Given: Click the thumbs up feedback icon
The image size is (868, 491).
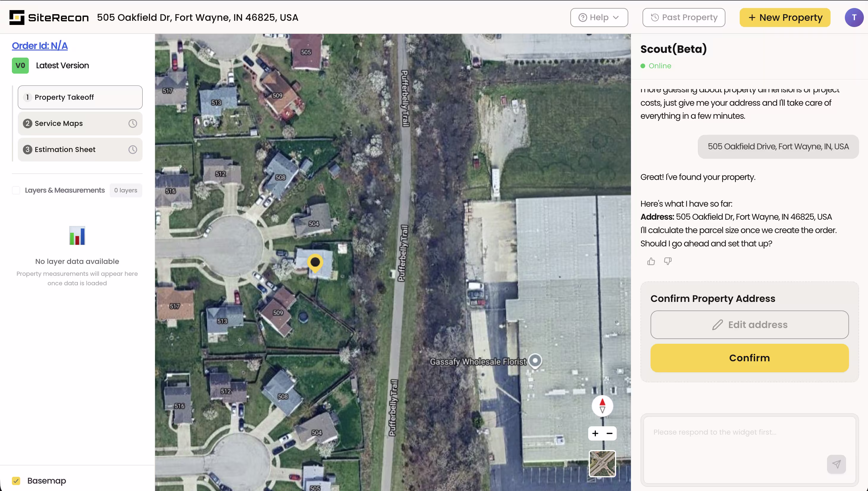Looking at the screenshot, I should click(651, 261).
